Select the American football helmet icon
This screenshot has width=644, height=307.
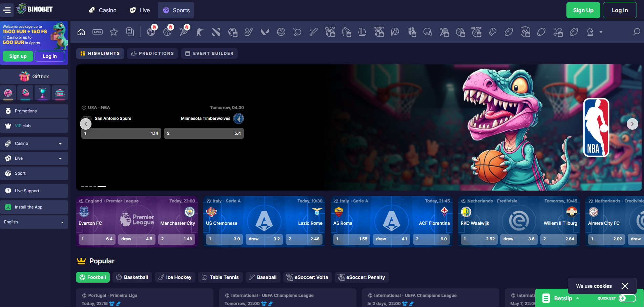(428, 32)
